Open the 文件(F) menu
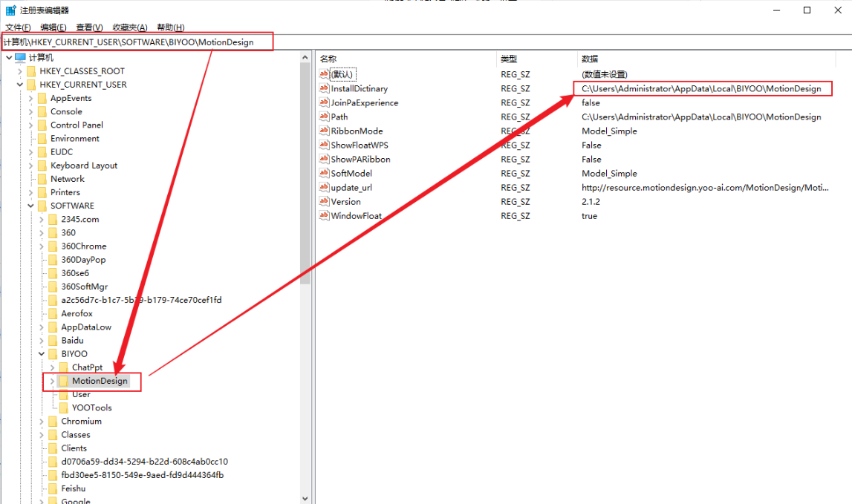Image resolution: width=852 pixels, height=504 pixels. click(x=18, y=27)
